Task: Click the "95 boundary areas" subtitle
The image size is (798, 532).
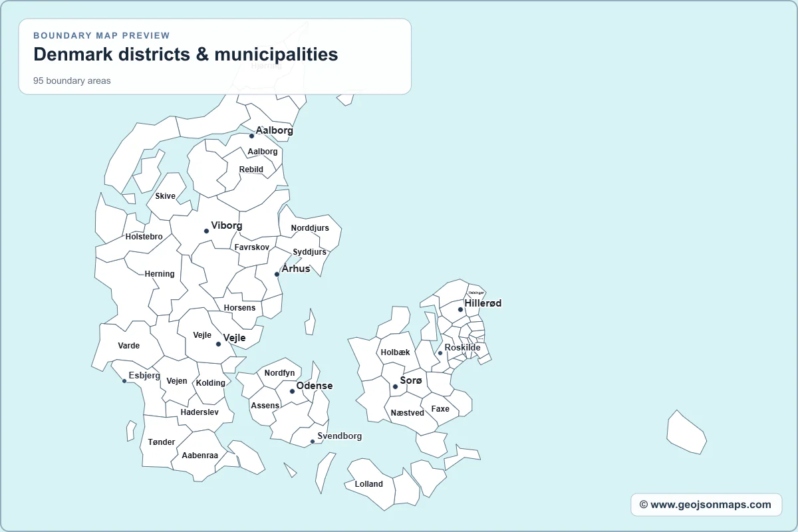Action: (72, 81)
